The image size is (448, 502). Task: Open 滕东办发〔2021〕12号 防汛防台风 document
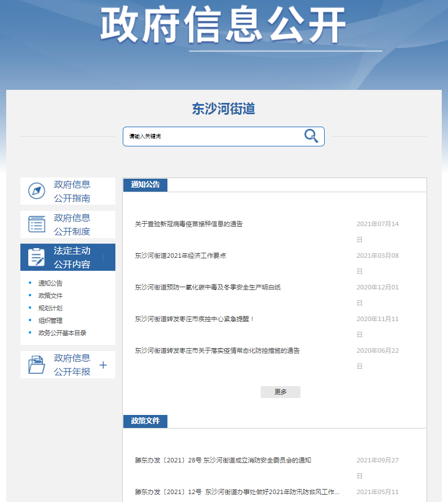pyautogui.click(x=237, y=492)
